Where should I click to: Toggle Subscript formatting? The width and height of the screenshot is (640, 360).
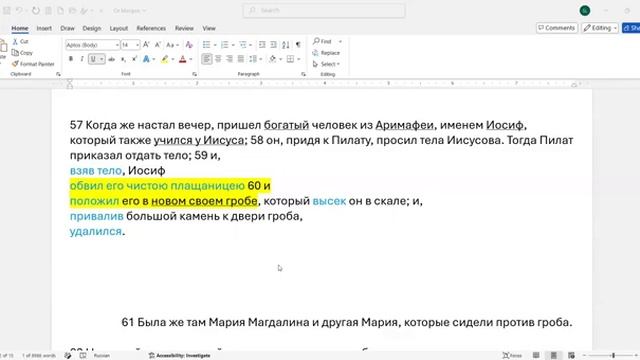[123, 59]
